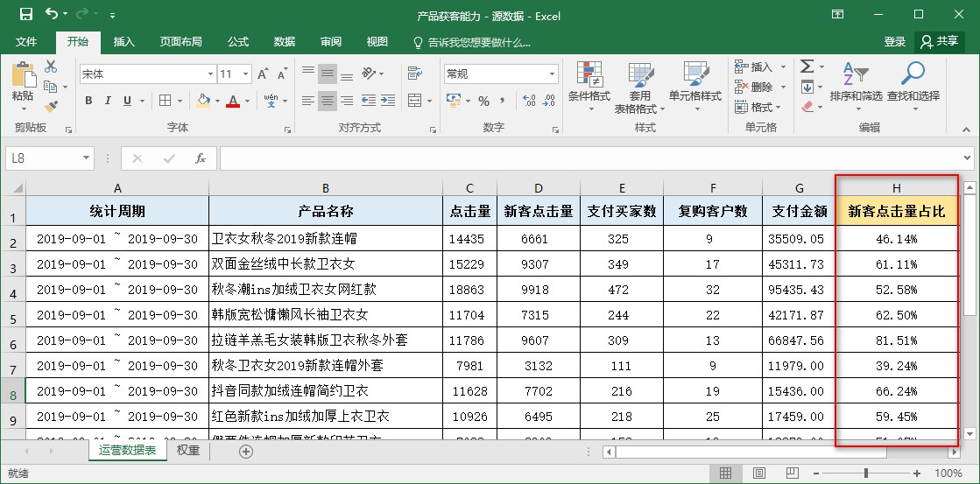Open the number format dropdown 常规
The height and width of the screenshot is (484, 980).
coord(552,74)
